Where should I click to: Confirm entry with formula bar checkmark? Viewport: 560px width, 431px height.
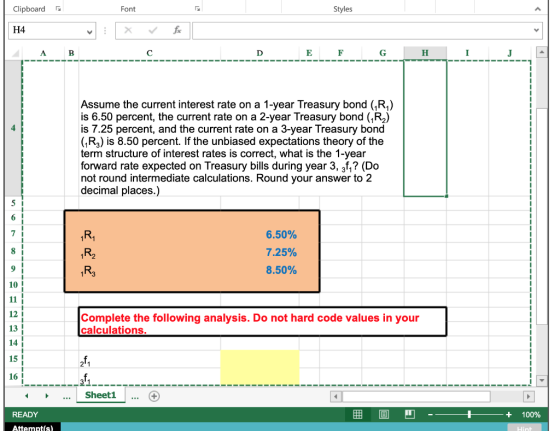click(x=153, y=30)
